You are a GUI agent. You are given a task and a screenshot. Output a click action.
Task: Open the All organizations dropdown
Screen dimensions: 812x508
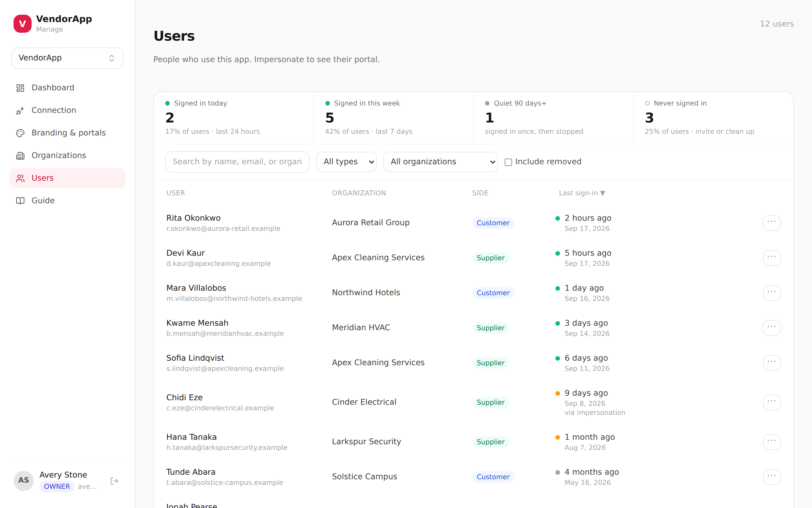pyautogui.click(x=440, y=162)
